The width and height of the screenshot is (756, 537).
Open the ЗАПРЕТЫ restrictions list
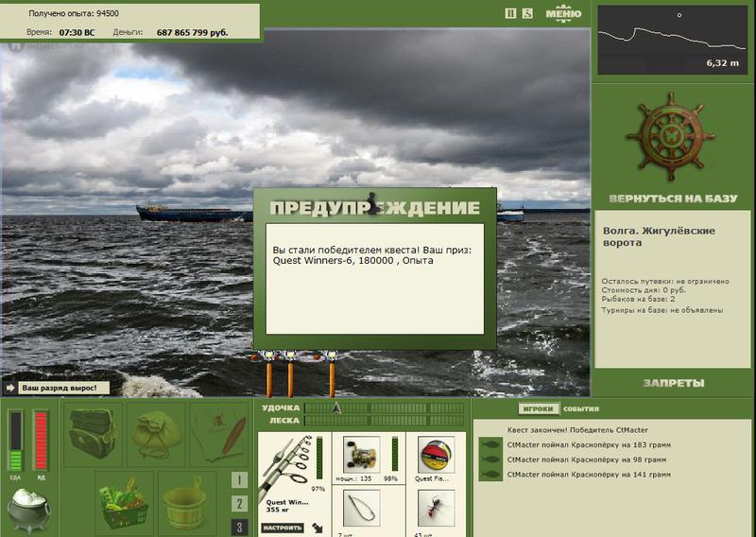(x=674, y=384)
